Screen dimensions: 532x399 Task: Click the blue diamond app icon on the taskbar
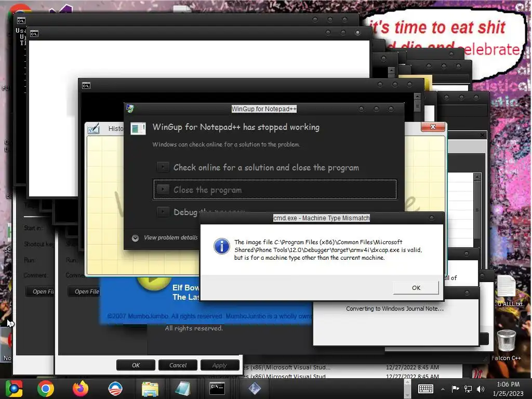(x=255, y=389)
